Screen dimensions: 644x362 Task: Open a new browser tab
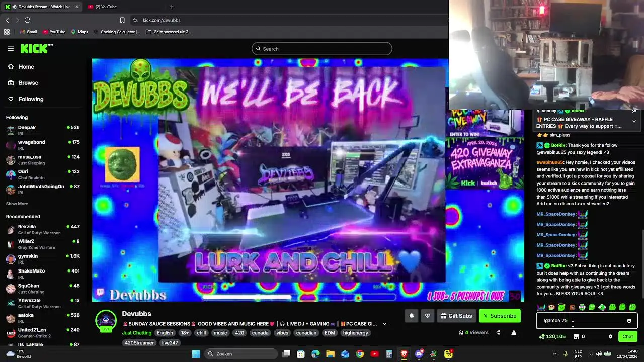coord(172,7)
